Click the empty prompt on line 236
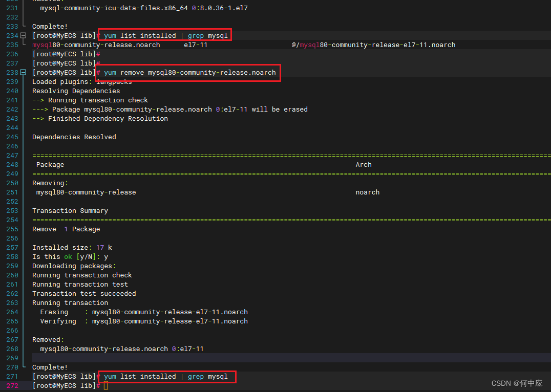The width and height of the screenshot is (551, 392). (66, 54)
